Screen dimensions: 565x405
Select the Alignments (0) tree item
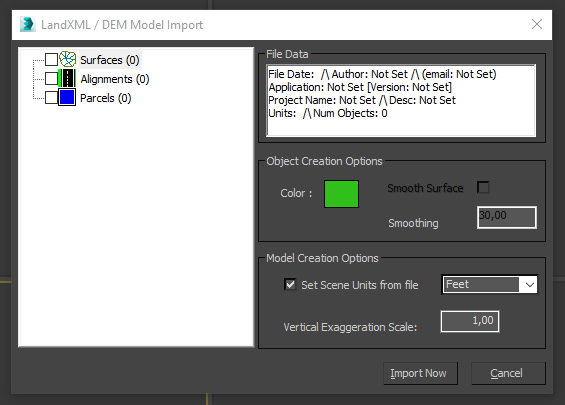(115, 79)
